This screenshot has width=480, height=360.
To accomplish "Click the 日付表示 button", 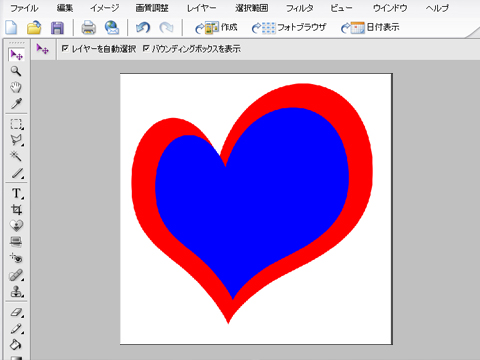I will [370, 27].
